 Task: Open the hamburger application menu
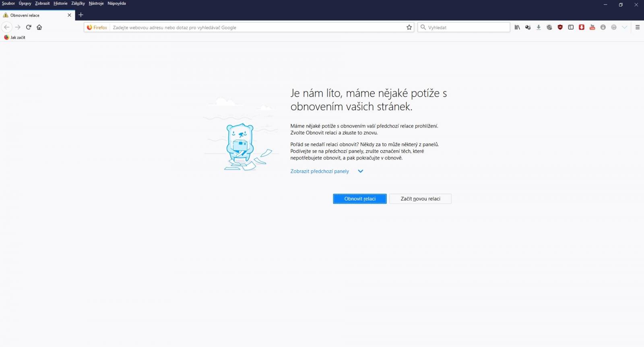(x=638, y=27)
